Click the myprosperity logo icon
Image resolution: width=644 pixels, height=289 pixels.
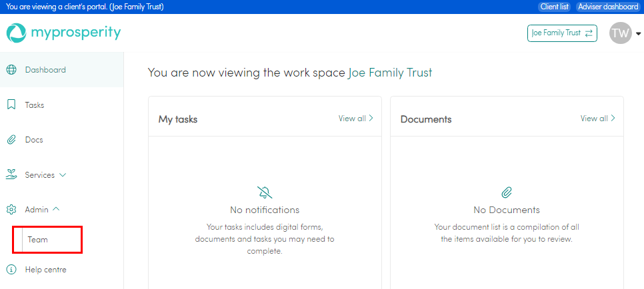click(16, 33)
